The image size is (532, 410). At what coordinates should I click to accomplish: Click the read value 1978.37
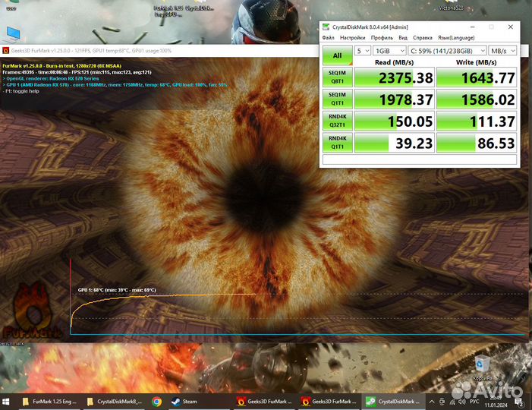click(394, 99)
